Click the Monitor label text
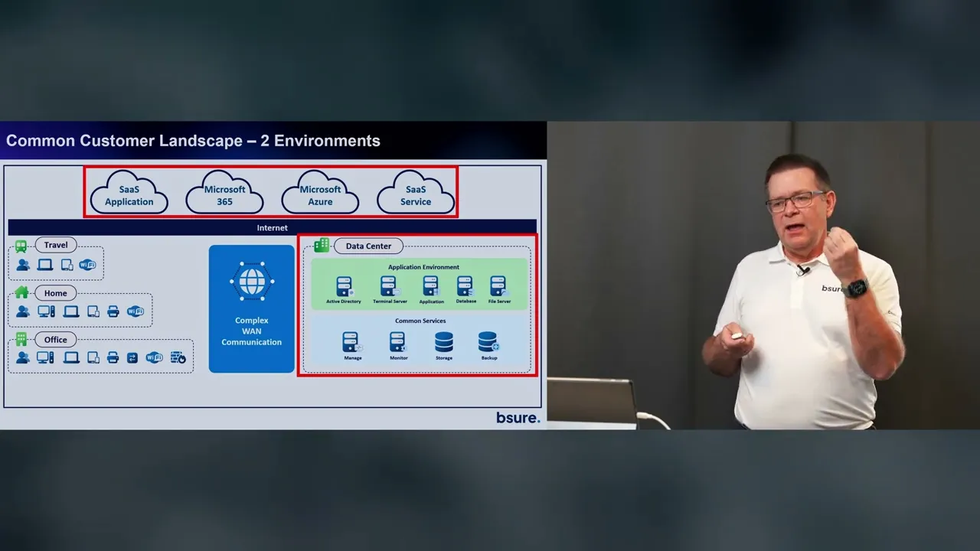980x551 pixels. pyautogui.click(x=399, y=358)
